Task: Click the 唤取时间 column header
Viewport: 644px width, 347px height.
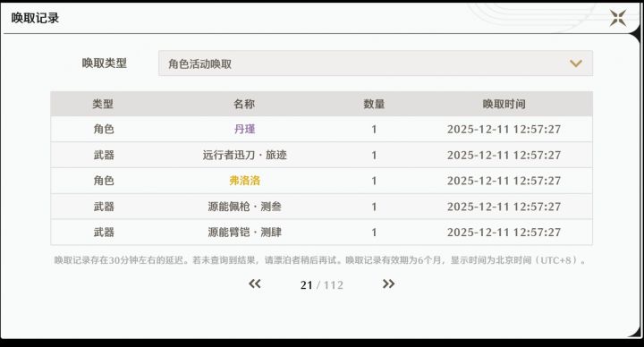Action: 504,104
